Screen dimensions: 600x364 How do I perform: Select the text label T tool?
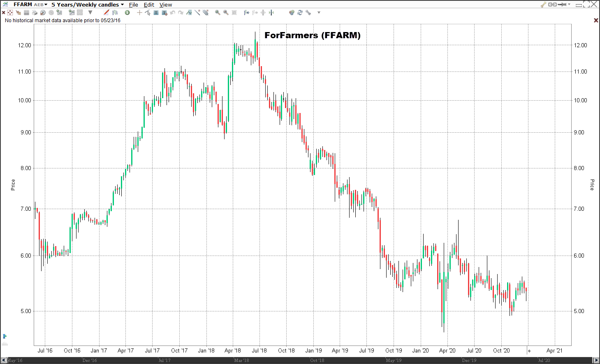click(x=156, y=13)
